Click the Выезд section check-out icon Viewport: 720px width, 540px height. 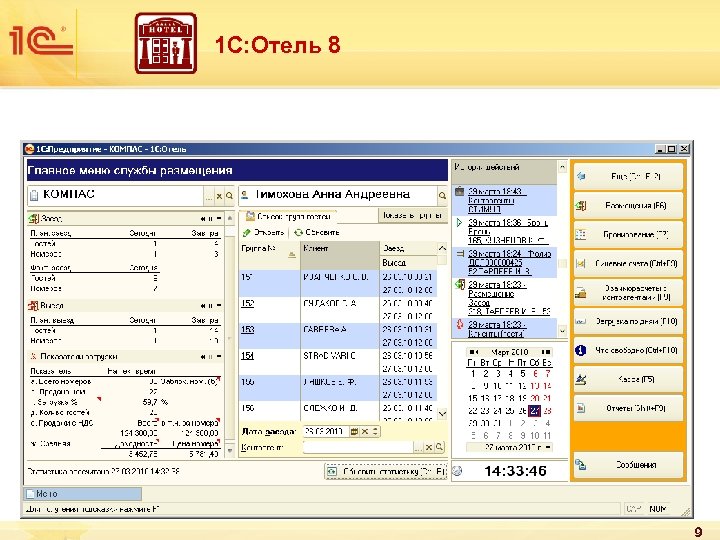click(34, 306)
